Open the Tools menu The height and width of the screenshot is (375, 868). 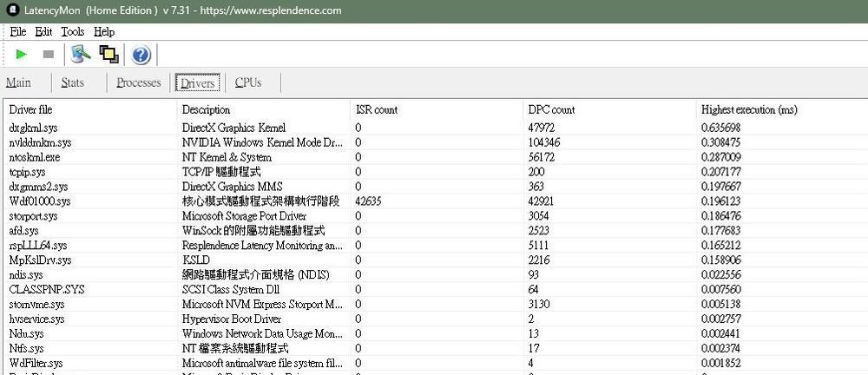point(72,31)
